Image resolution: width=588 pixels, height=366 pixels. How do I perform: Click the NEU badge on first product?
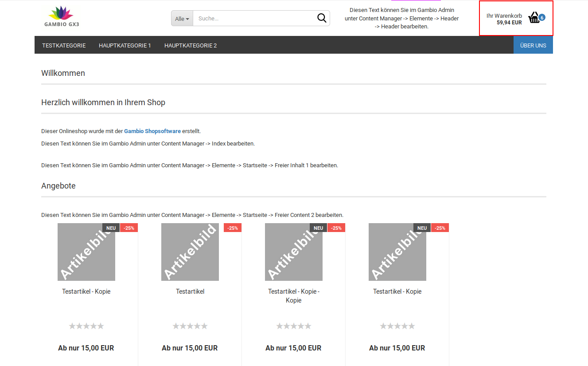(x=111, y=228)
